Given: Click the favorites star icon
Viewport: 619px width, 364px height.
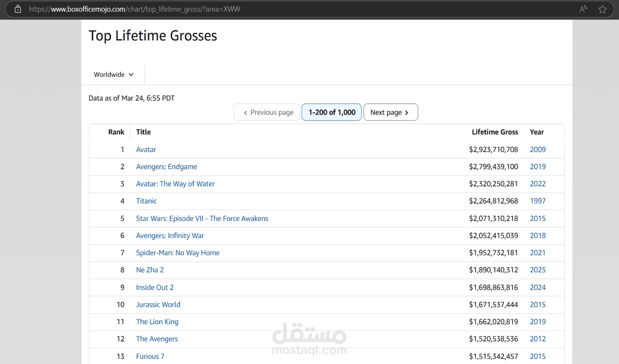Looking at the screenshot, I should pos(603,9).
